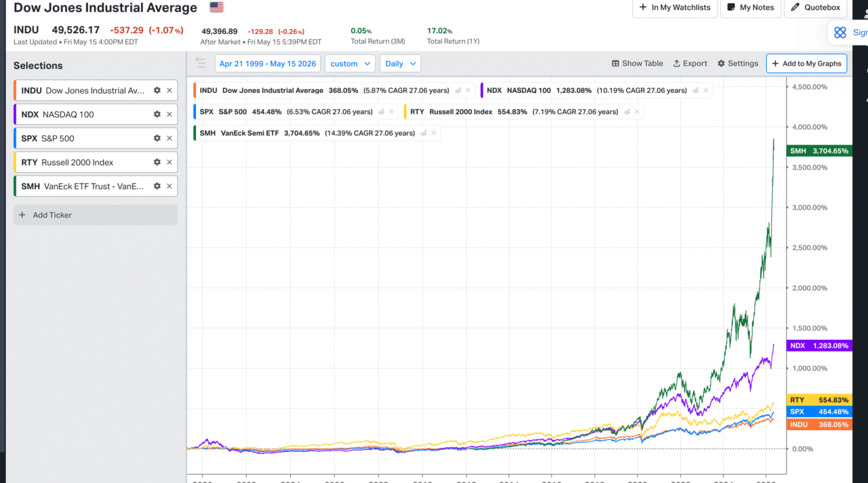Screen dimensions: 868x483
Task: Click the 0.05% Total Return 3M value
Action: click(361, 31)
